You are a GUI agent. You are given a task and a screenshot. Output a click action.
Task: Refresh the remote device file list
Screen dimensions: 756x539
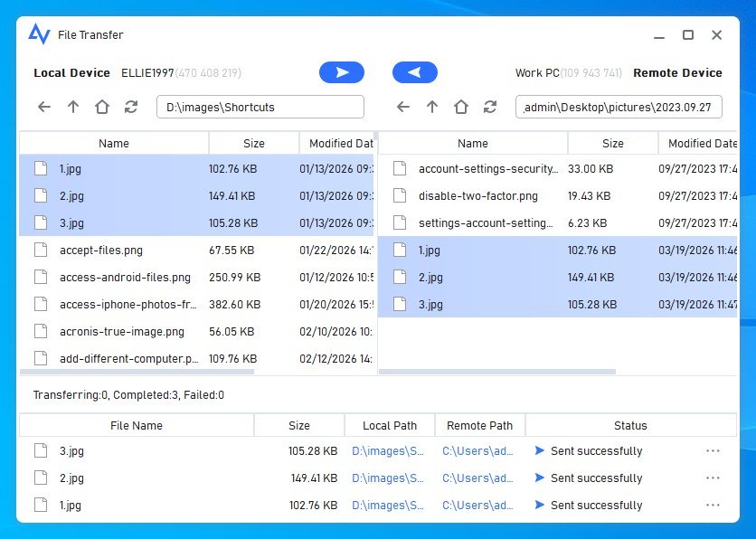click(x=490, y=107)
